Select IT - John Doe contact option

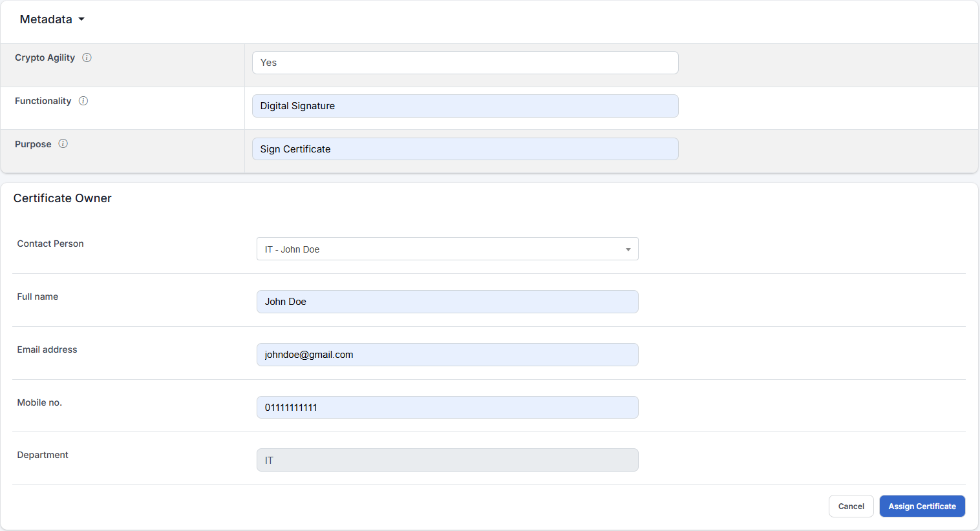coord(447,249)
